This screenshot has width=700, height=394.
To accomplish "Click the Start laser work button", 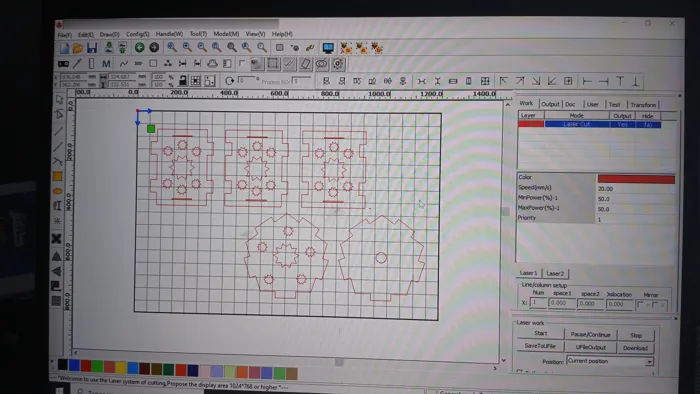I will pyautogui.click(x=541, y=333).
